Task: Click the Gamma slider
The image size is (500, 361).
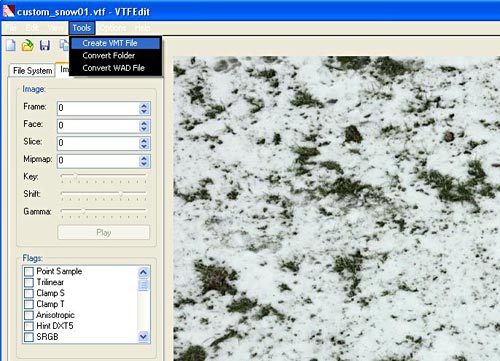Action: pos(104,211)
